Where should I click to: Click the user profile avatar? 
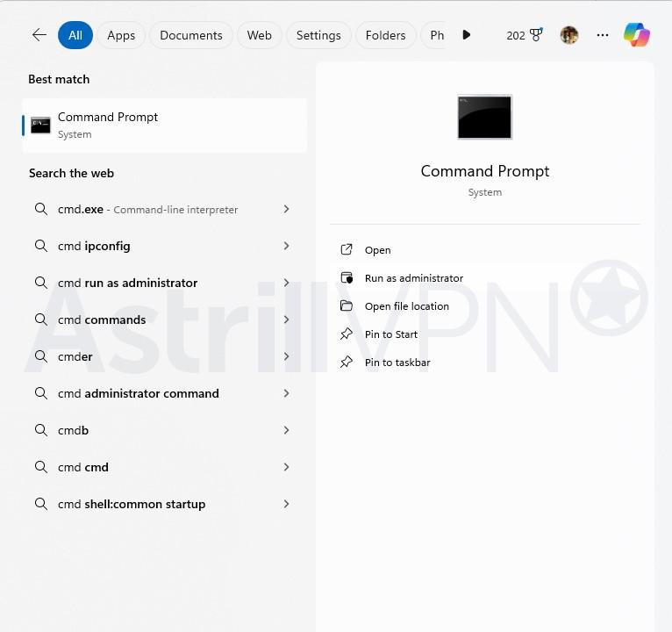pos(569,35)
